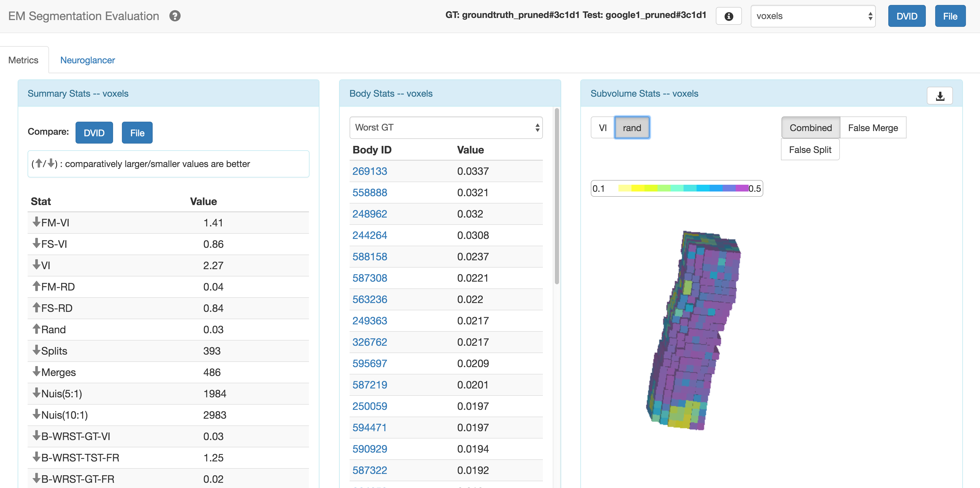Screen dimensions: 980x488
Task: Click the Splits down arrow icon
Action: pos(36,350)
